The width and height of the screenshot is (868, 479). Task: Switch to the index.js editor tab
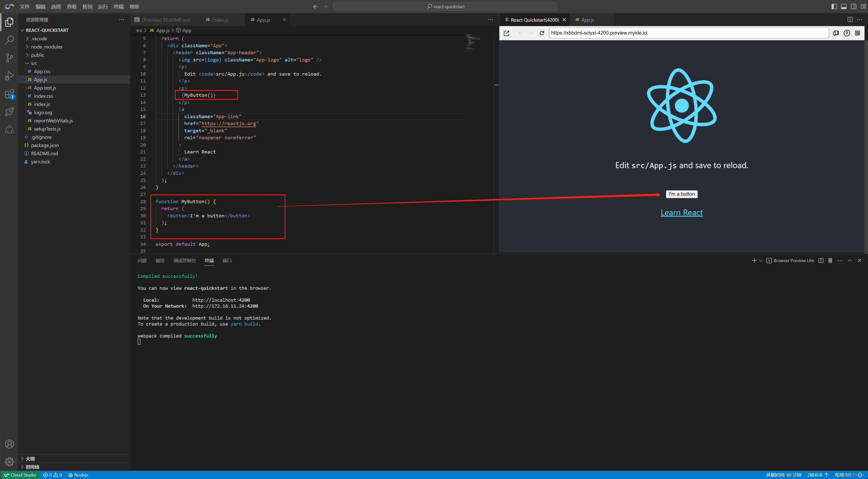[x=220, y=20]
